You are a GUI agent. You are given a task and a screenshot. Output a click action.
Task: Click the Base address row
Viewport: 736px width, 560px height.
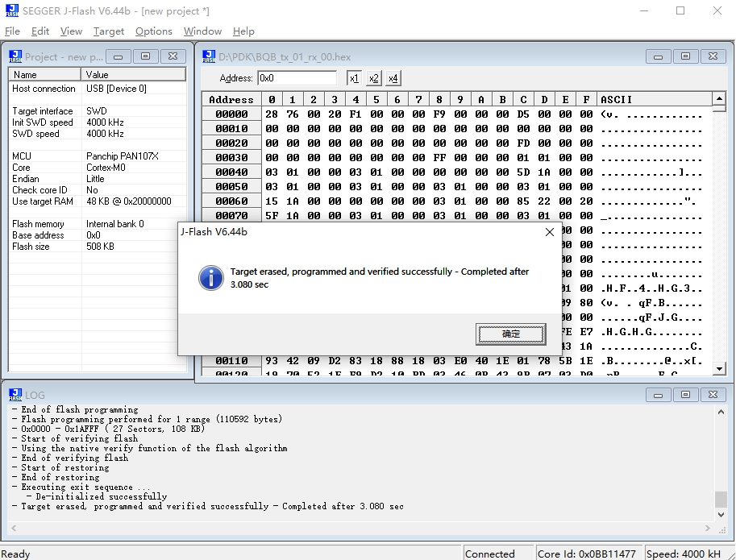coord(98,235)
